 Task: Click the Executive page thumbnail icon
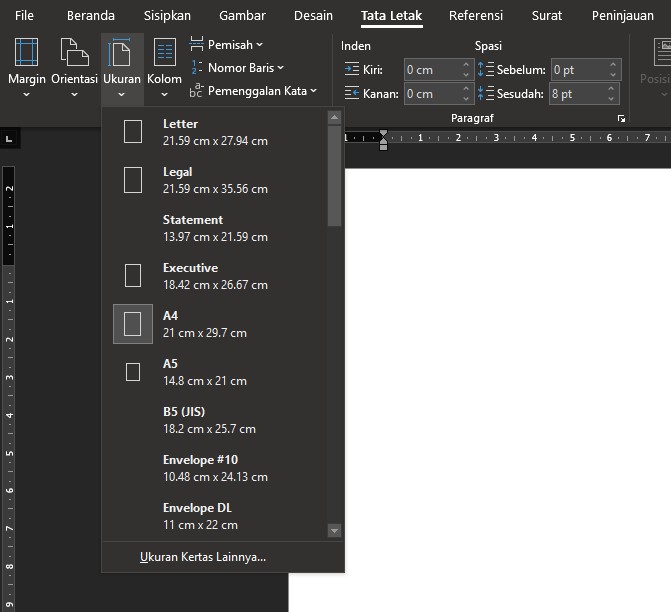coord(133,275)
